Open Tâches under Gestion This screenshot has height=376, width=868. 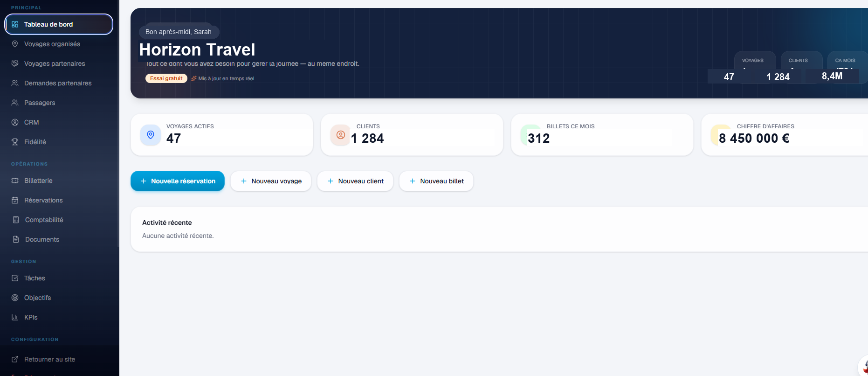tap(59, 278)
